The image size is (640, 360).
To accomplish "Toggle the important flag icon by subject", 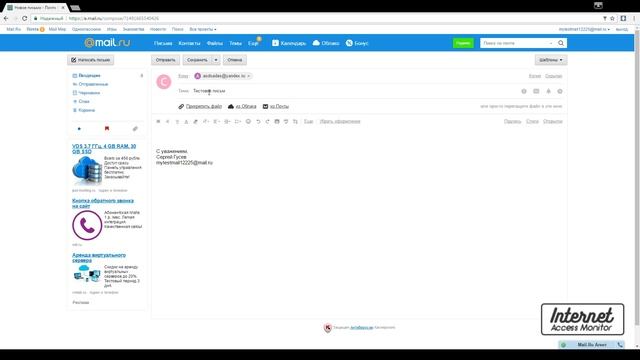I will point(524,91).
